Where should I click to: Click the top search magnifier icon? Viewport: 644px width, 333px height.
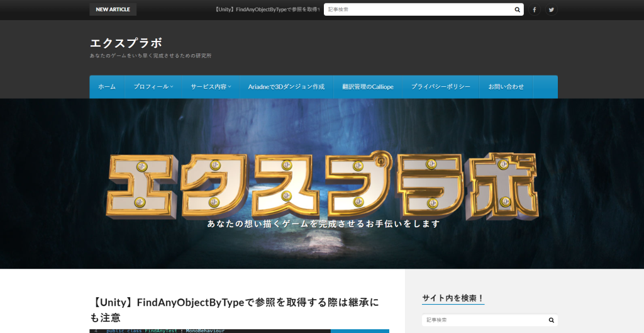pos(517,9)
